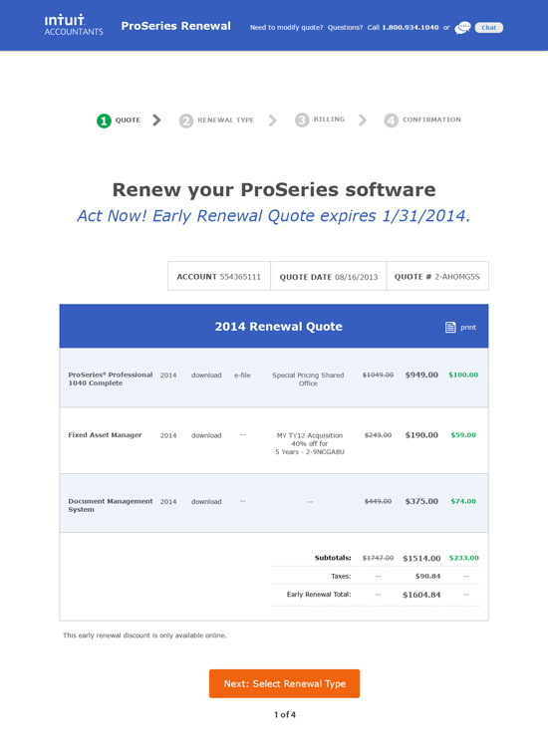Click the 2014 Renewal Quote heading
This screenshot has width=548, height=756.
(x=279, y=327)
